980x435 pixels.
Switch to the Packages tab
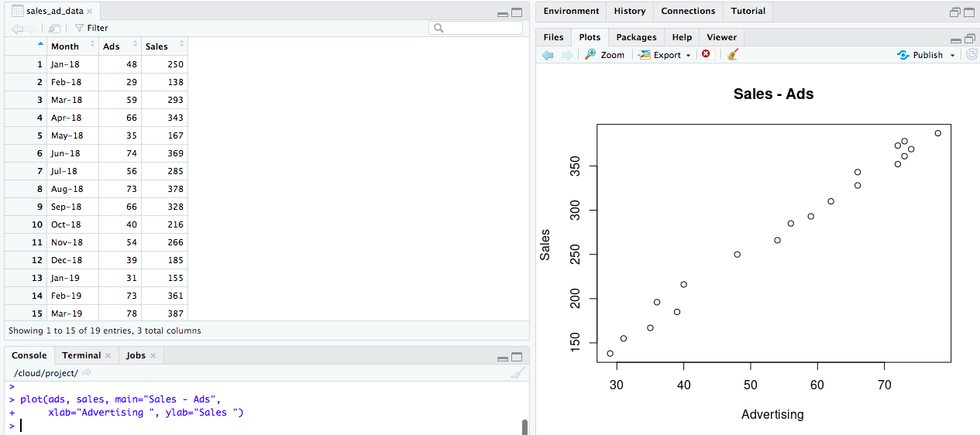[636, 37]
